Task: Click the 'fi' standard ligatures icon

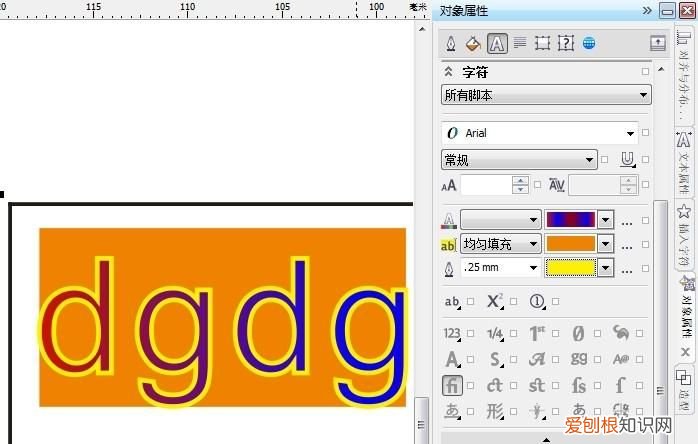Action: tap(452, 385)
